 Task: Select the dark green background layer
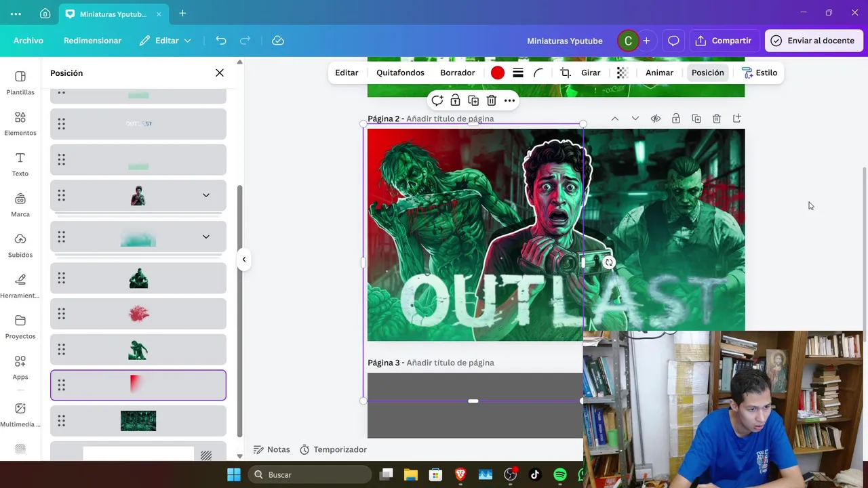(x=138, y=421)
